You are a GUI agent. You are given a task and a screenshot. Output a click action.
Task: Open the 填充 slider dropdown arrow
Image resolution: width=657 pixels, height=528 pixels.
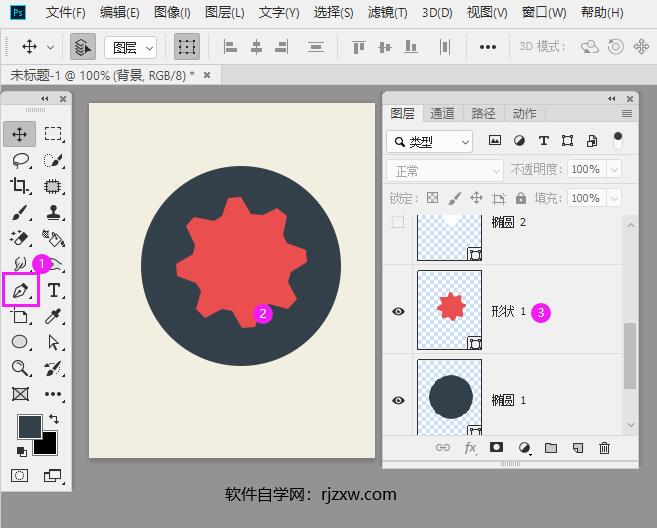pos(614,198)
